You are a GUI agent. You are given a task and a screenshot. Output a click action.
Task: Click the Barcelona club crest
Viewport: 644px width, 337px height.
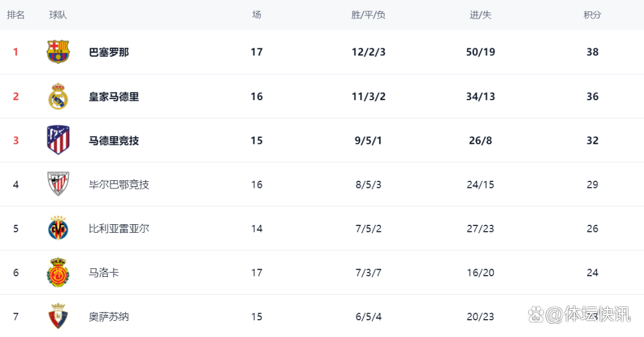(x=58, y=52)
